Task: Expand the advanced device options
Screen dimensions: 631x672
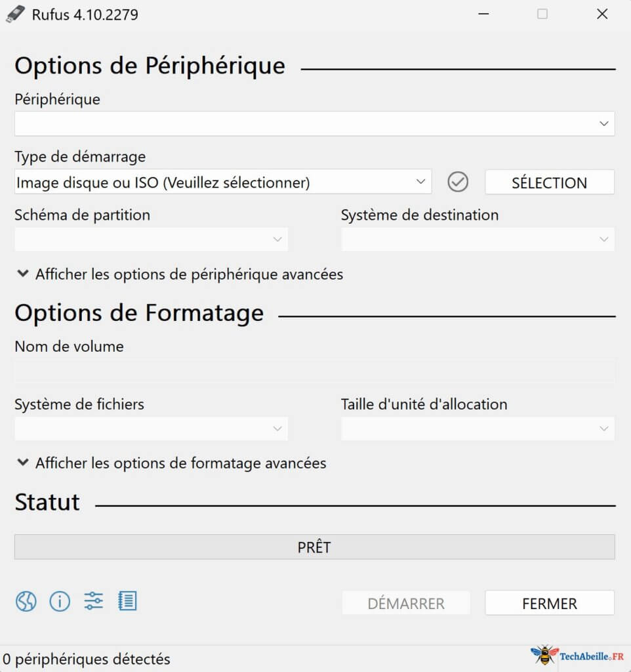Action: [x=179, y=274]
